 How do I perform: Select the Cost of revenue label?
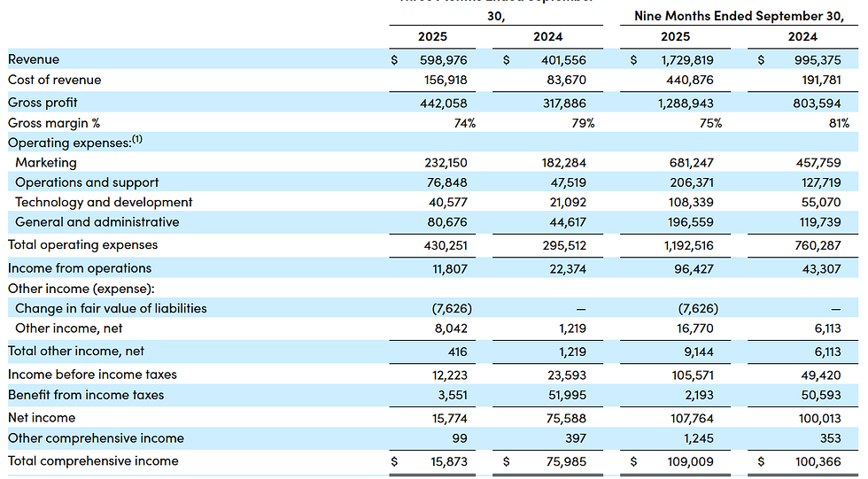pyautogui.click(x=54, y=80)
